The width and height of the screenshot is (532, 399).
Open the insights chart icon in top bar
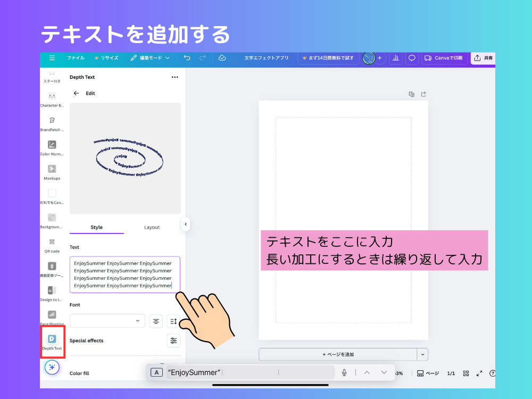point(396,58)
